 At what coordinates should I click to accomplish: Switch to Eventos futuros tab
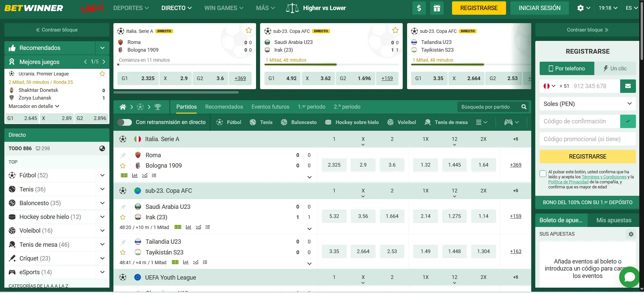[270, 107]
